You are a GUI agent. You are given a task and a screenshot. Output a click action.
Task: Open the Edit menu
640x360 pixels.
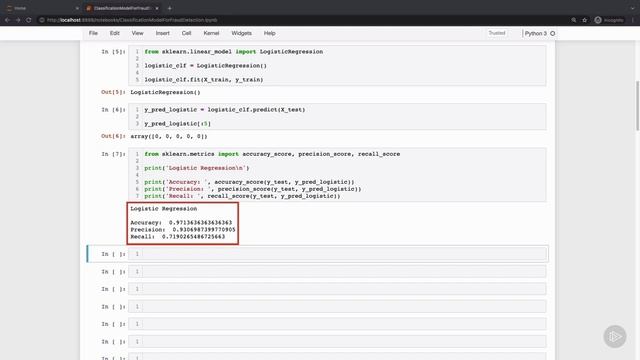(x=114, y=33)
